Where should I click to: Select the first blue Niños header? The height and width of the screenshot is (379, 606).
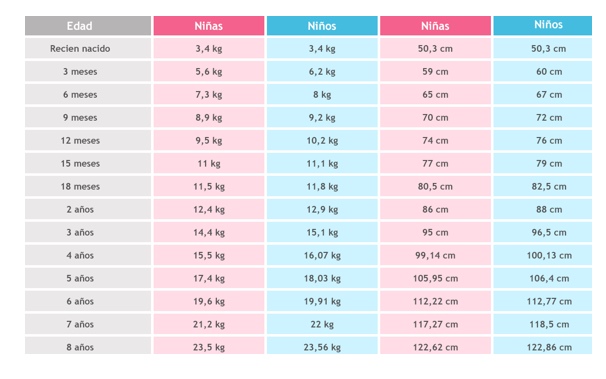coord(322,26)
